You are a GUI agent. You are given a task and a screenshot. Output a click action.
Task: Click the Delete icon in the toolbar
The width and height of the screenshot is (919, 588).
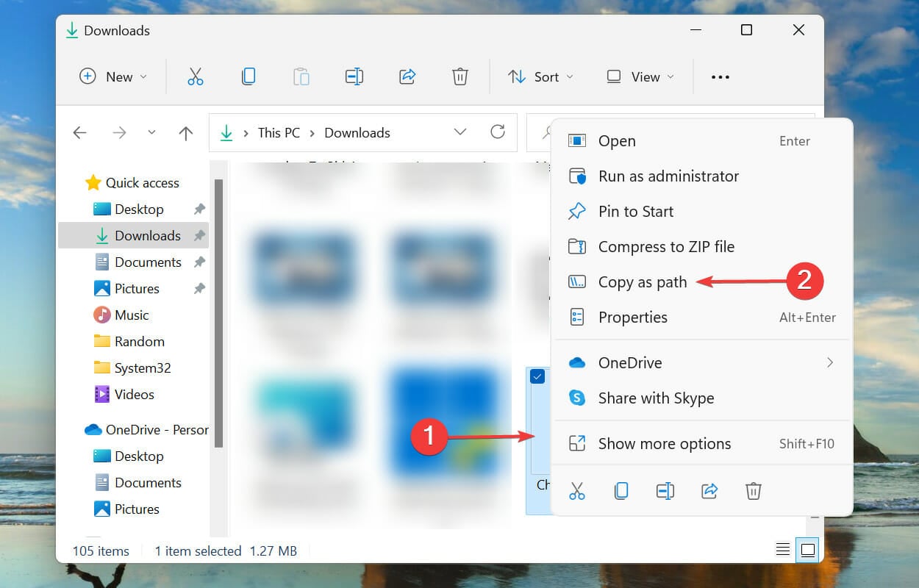tap(459, 76)
